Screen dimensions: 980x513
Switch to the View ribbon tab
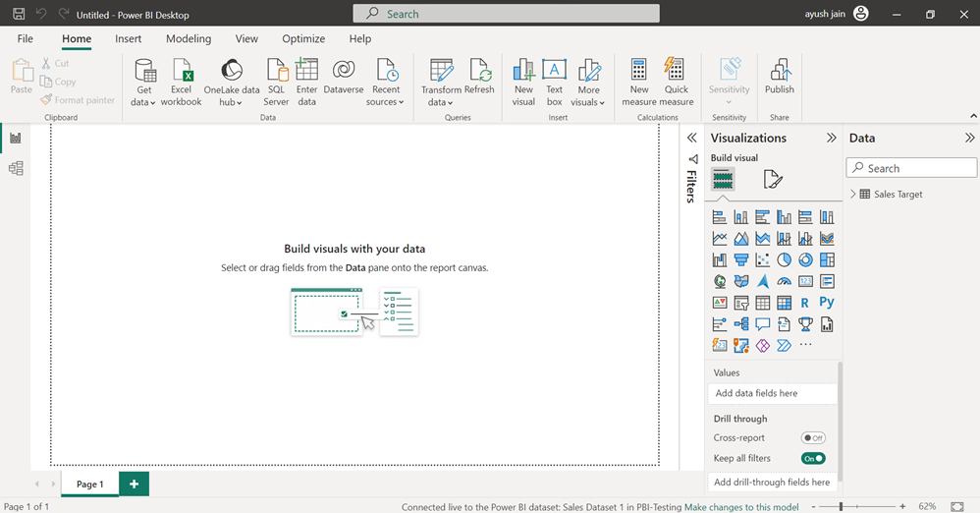click(x=246, y=38)
